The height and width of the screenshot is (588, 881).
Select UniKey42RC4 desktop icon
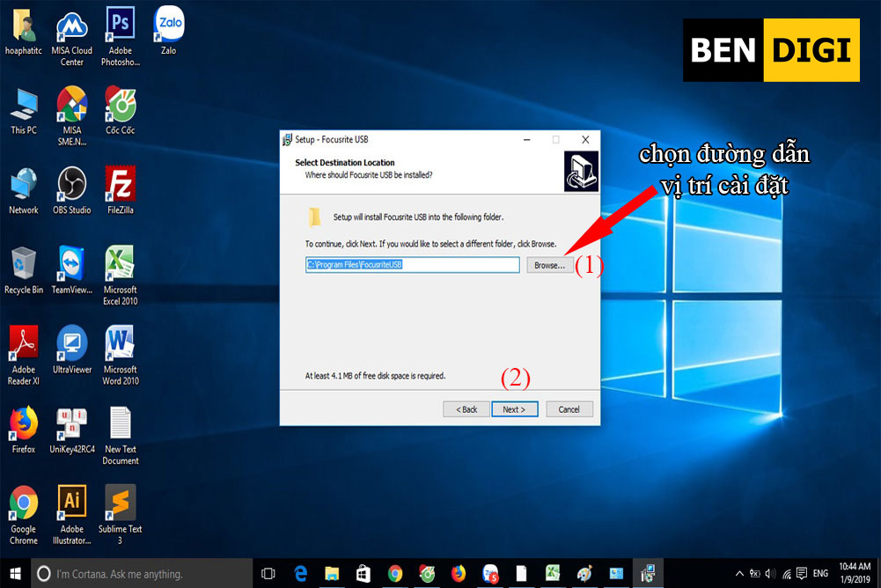[x=72, y=430]
